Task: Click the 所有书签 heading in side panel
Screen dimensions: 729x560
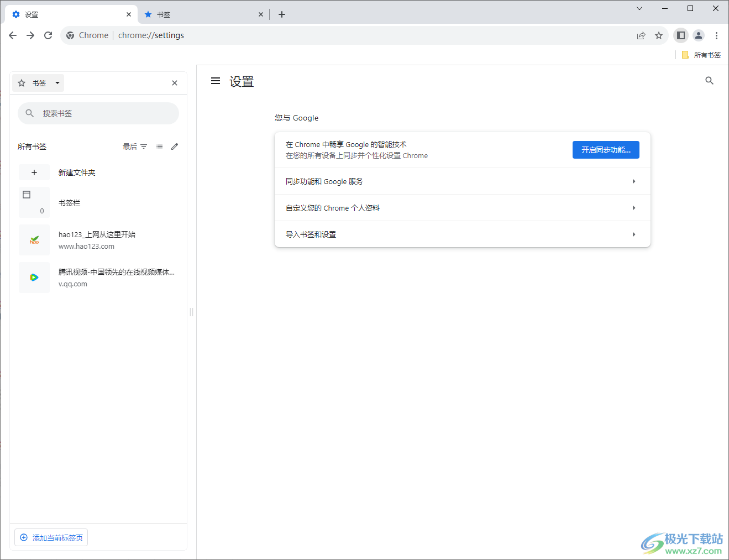Action: click(x=32, y=146)
